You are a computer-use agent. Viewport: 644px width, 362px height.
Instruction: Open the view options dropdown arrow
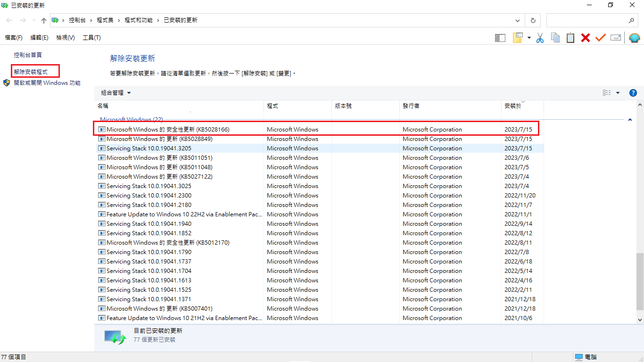tap(618, 93)
